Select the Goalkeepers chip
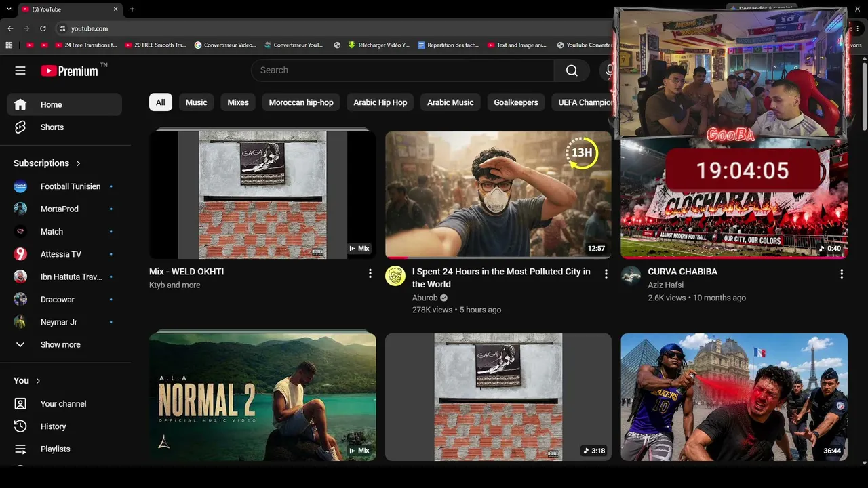The height and width of the screenshot is (488, 868). coord(516,102)
